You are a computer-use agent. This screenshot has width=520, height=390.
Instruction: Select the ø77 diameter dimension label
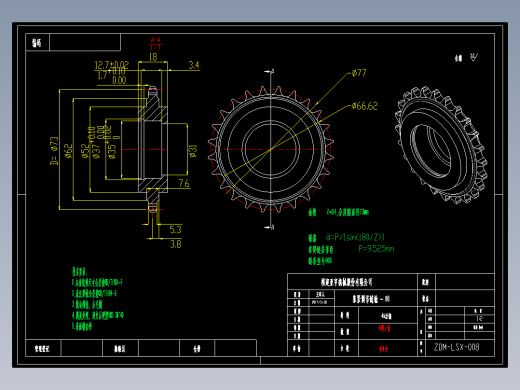coord(359,73)
